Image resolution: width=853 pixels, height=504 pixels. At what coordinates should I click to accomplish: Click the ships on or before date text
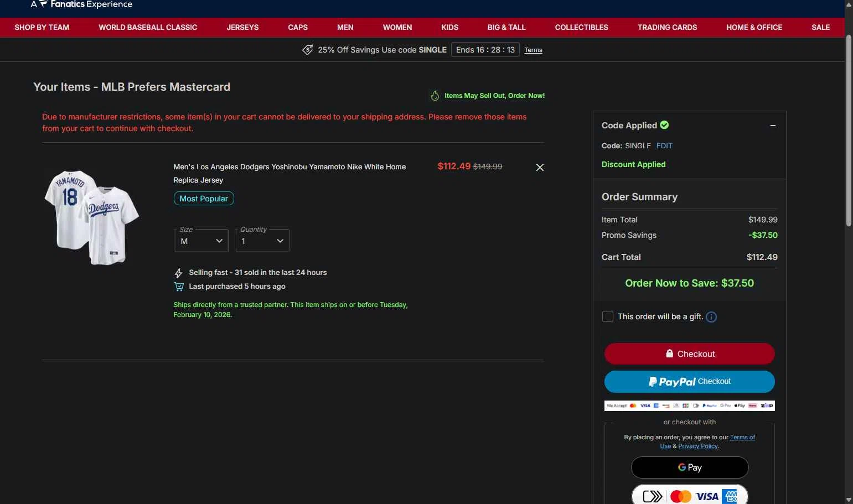[291, 310]
